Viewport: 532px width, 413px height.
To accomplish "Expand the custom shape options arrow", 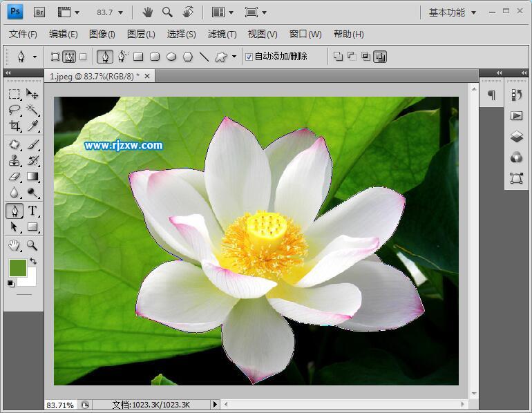I will click(x=234, y=57).
